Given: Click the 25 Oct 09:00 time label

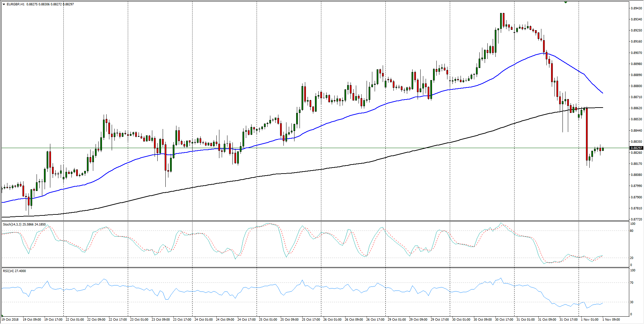Looking at the screenshot, I should [x=289, y=320].
